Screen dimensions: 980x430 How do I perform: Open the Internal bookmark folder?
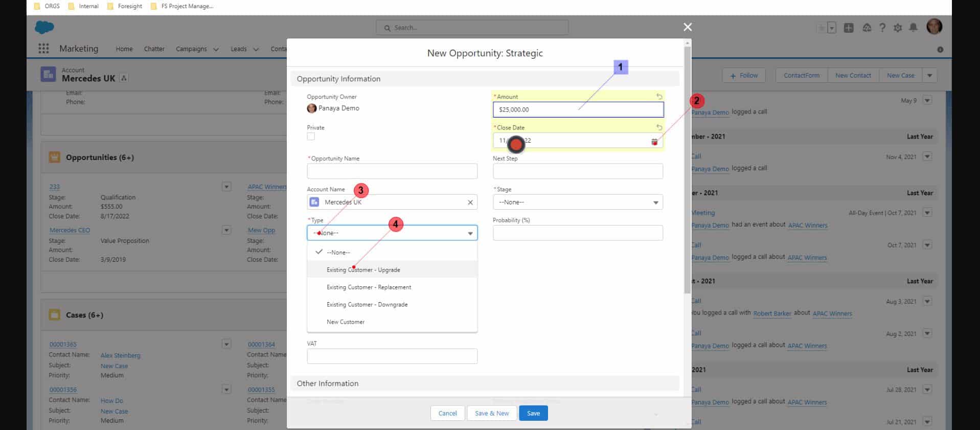83,6
